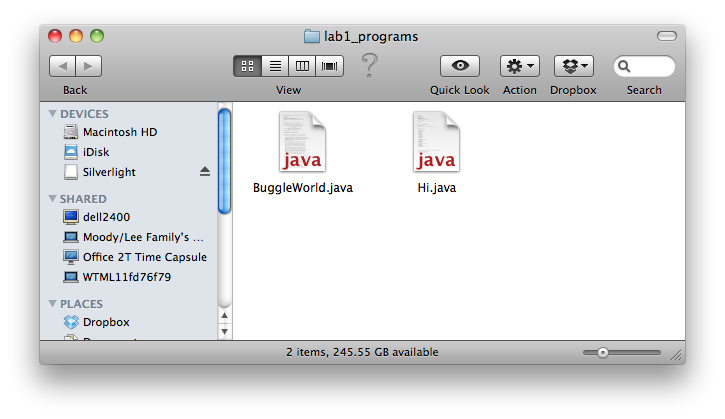Click the green zoom button
725x419 pixels.
coord(97,36)
